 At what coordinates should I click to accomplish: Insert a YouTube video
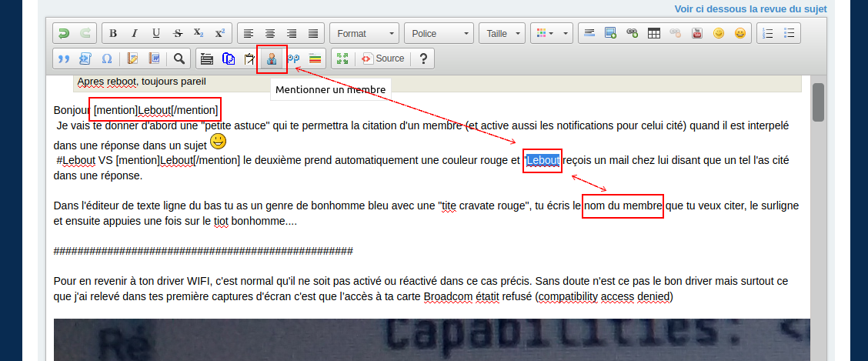(697, 34)
